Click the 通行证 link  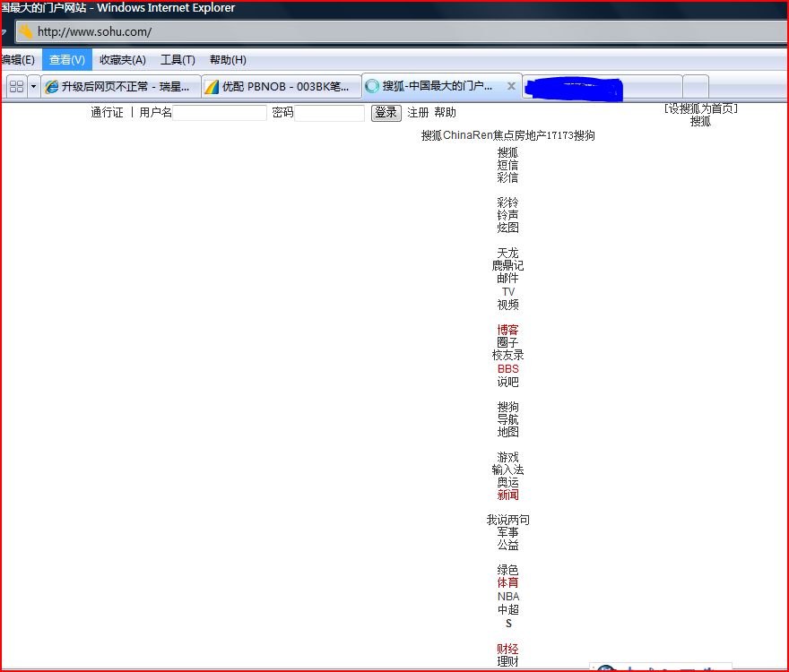pyautogui.click(x=107, y=113)
